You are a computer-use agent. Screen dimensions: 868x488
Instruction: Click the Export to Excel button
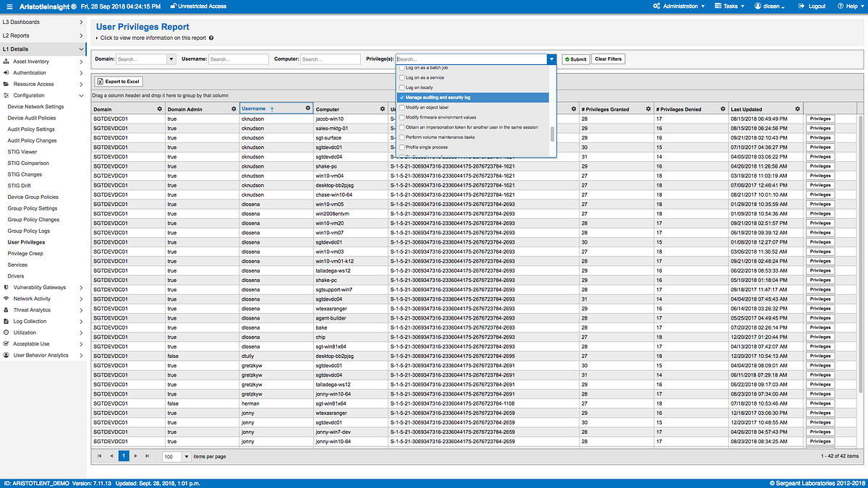(119, 82)
